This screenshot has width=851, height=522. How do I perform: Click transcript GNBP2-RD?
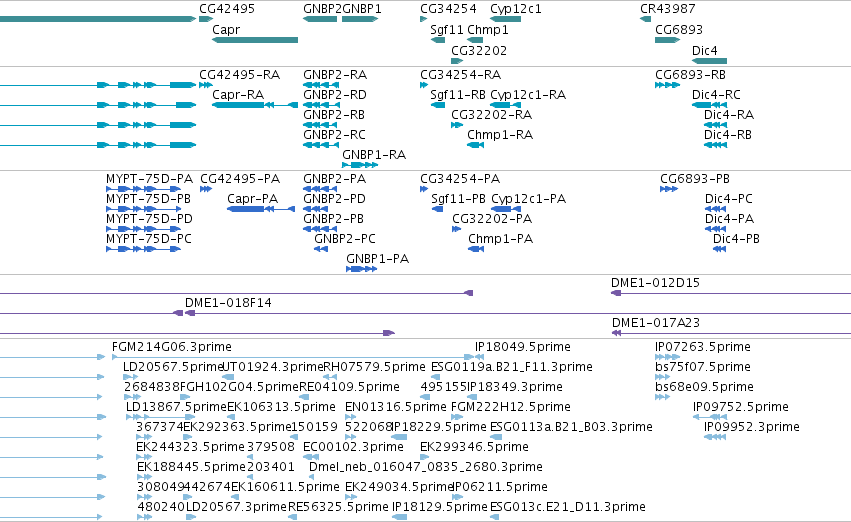coord(335,95)
